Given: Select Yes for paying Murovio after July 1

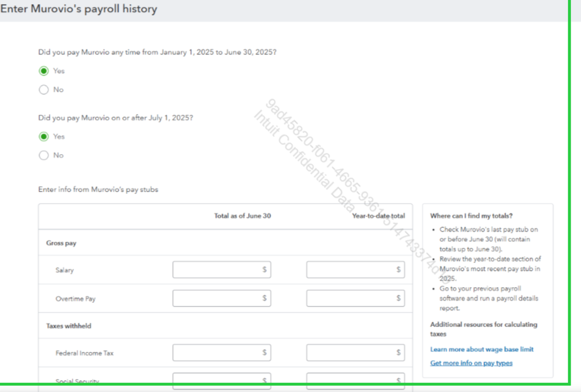Looking at the screenshot, I should click(44, 136).
